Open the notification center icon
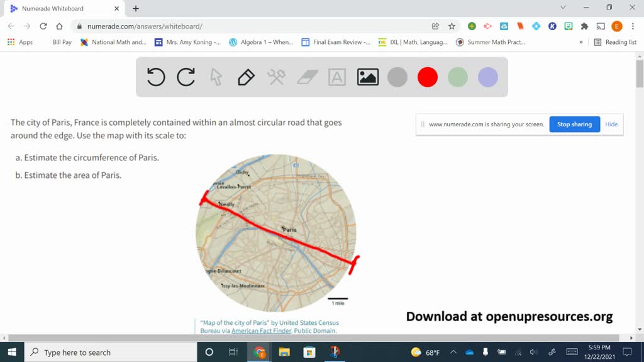Viewport: 644px width, 362px height. pos(627,352)
